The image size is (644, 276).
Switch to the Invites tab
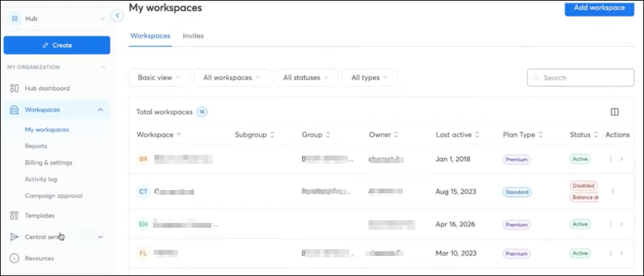(x=193, y=36)
